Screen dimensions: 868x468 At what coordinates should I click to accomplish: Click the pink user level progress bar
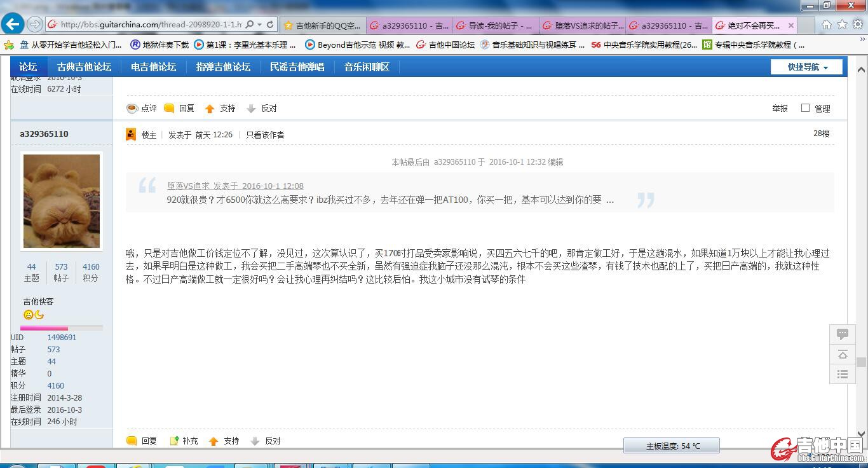[x=62, y=328]
